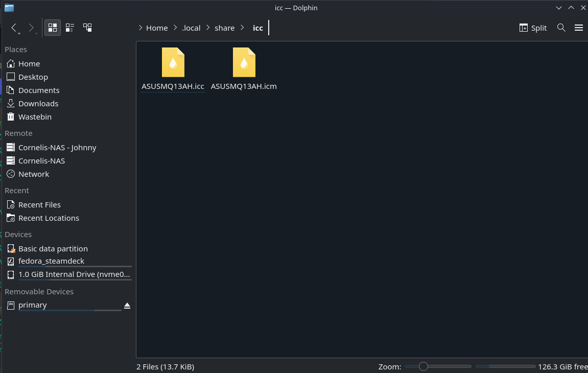Click the Places section header
The image size is (588, 373).
16,50
